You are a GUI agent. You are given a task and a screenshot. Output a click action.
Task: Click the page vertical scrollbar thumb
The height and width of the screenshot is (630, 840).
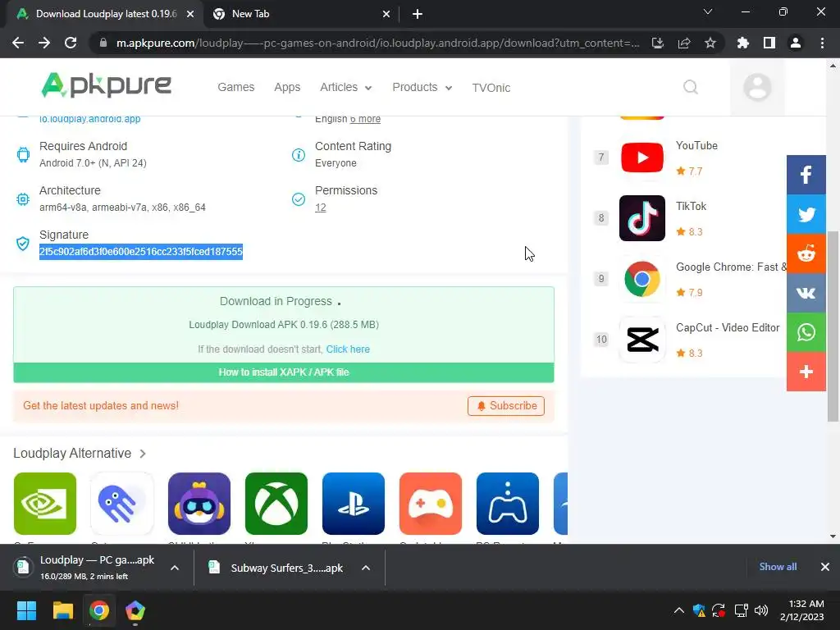point(833,326)
